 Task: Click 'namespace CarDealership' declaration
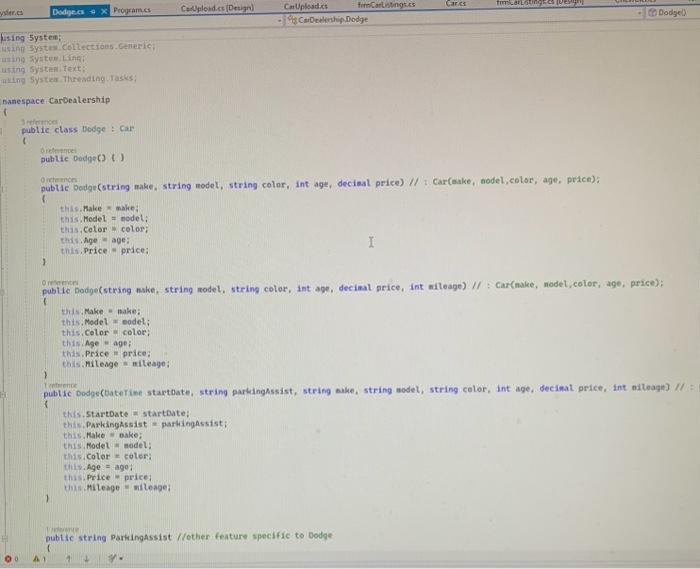click(x=56, y=100)
